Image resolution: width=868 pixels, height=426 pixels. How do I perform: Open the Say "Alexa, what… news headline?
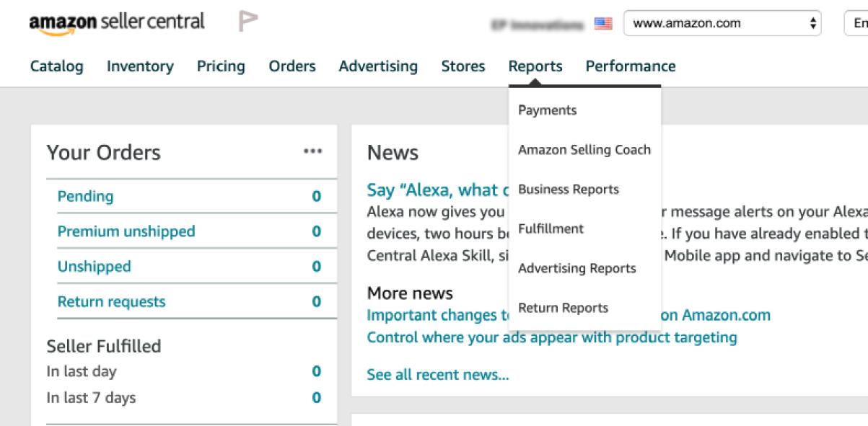[x=438, y=190]
